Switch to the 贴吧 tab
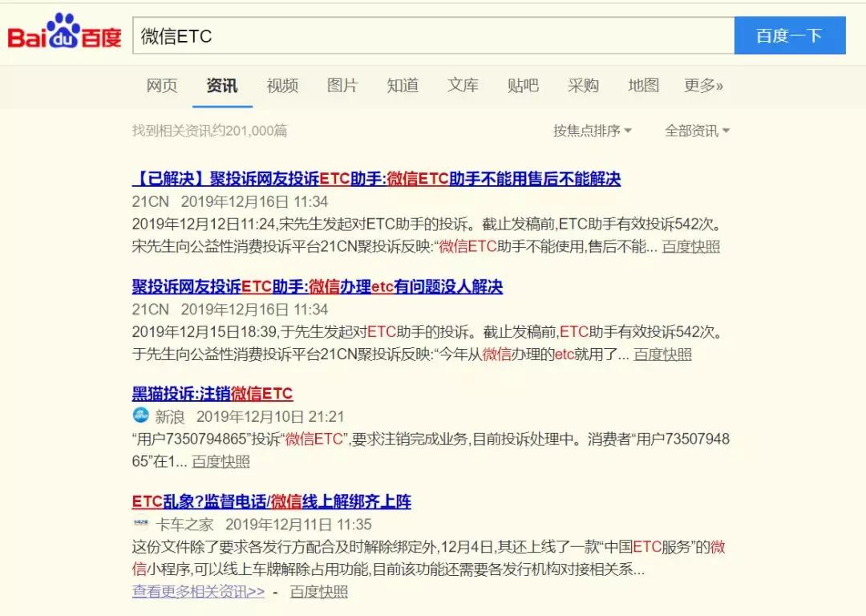The height and width of the screenshot is (616, 866). 523,86
